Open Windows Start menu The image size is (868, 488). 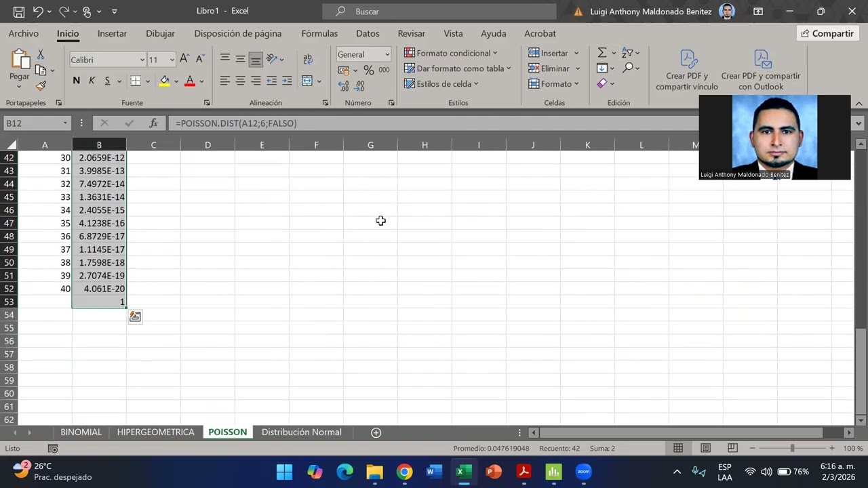coord(285,472)
